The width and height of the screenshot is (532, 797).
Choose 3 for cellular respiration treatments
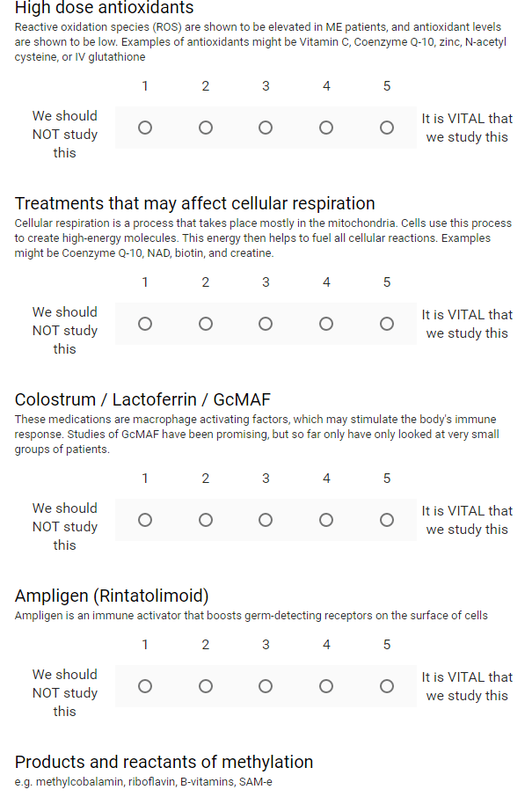(x=266, y=324)
